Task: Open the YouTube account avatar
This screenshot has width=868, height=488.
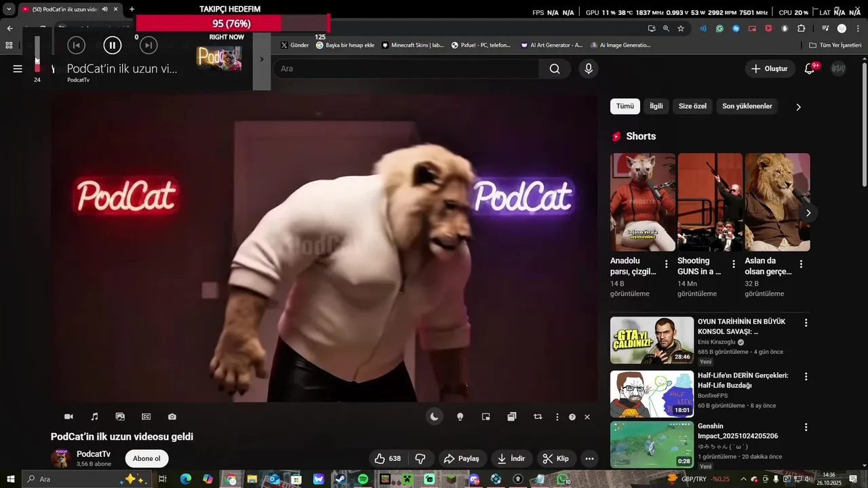Action: [839, 68]
